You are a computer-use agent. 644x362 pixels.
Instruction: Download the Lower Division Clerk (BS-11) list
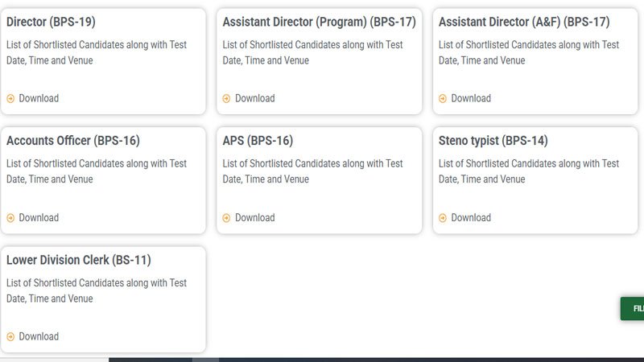tap(39, 337)
